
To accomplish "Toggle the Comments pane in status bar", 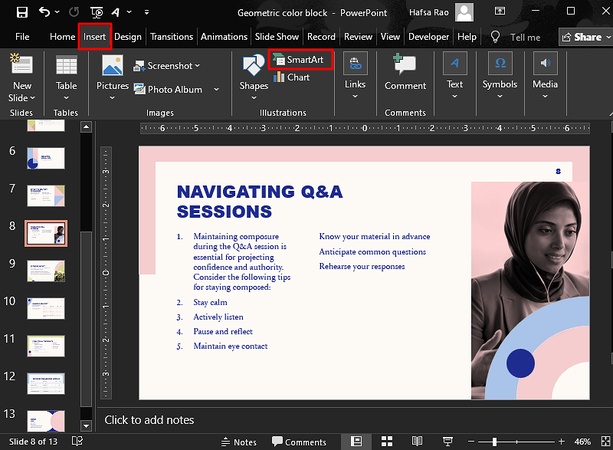I will click(x=298, y=441).
